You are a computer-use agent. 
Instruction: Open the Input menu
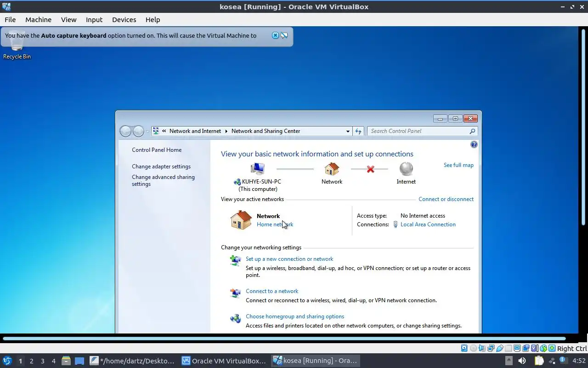pos(94,19)
